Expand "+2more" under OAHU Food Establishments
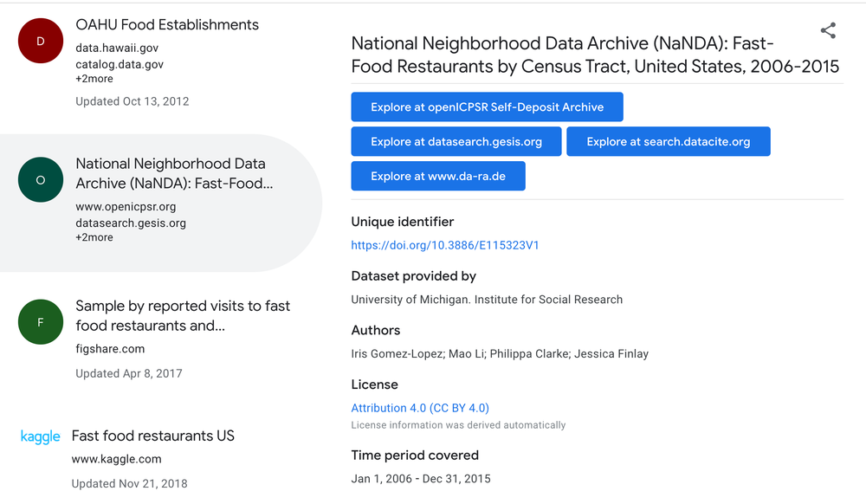866x504 pixels. tap(94, 78)
